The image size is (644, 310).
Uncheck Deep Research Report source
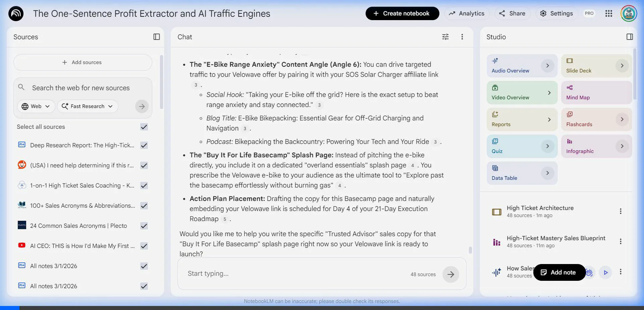pyautogui.click(x=144, y=145)
